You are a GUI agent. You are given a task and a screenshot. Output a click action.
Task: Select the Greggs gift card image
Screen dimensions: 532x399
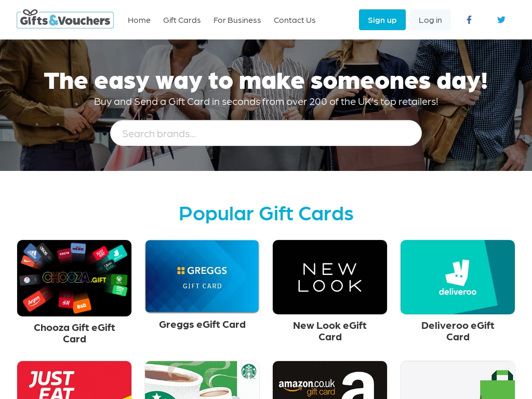(202, 276)
